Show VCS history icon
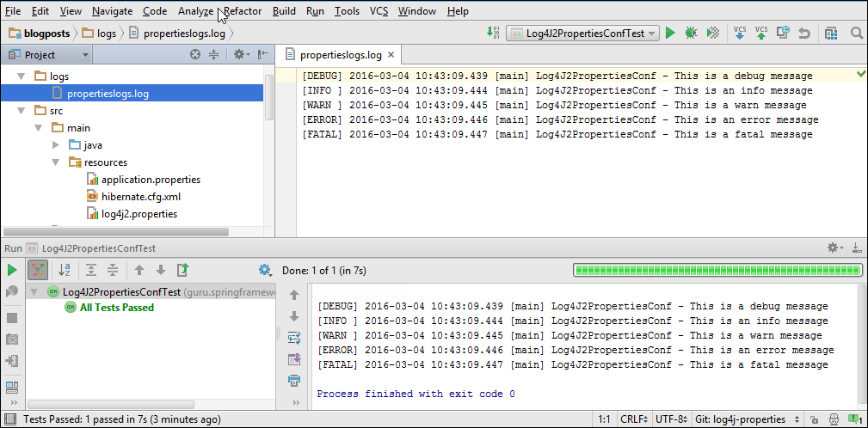Screen dimensions: 868x428 tap(783, 34)
